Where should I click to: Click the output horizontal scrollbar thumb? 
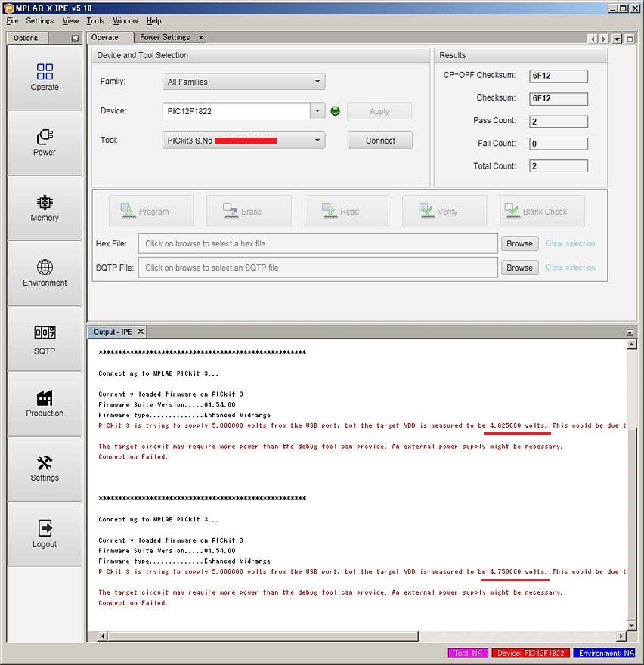tap(263, 636)
